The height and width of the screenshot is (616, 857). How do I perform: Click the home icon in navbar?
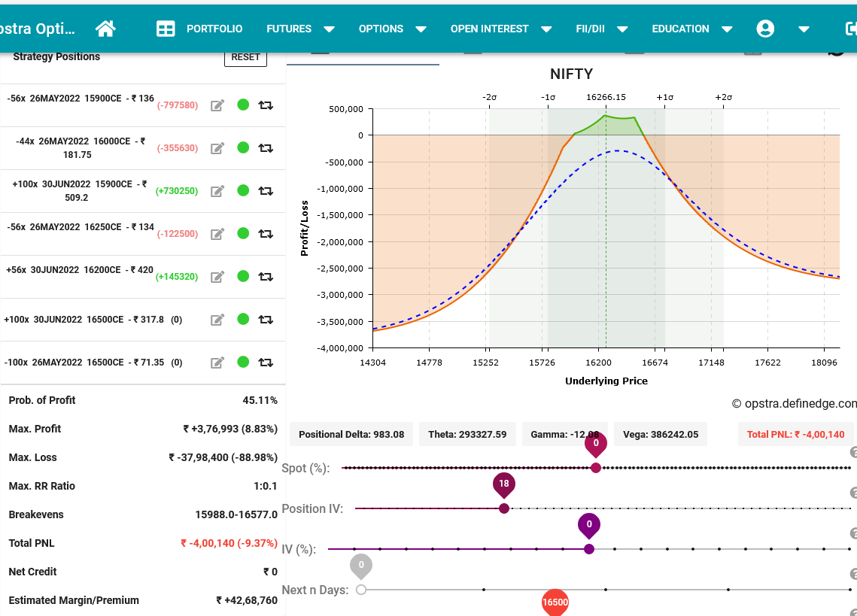(x=105, y=29)
